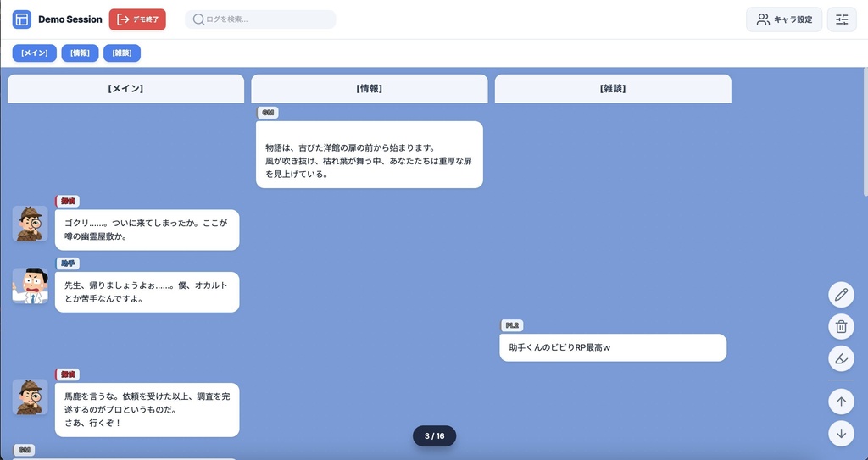Toggle the [雑談] channel filter chip

point(122,53)
